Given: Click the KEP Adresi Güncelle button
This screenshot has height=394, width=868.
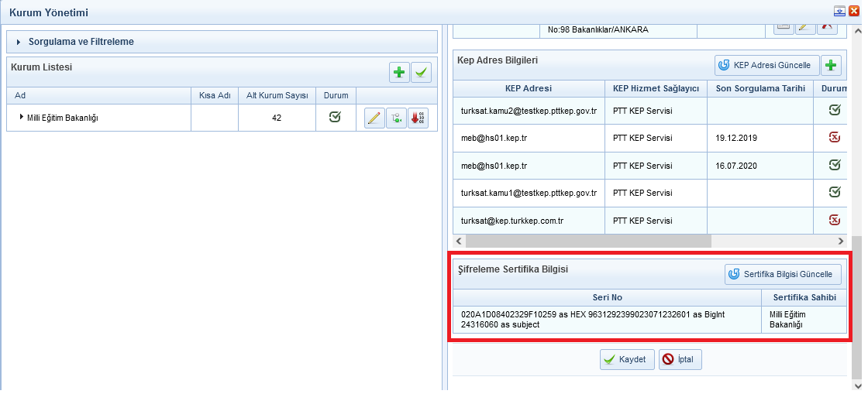Looking at the screenshot, I should click(766, 65).
